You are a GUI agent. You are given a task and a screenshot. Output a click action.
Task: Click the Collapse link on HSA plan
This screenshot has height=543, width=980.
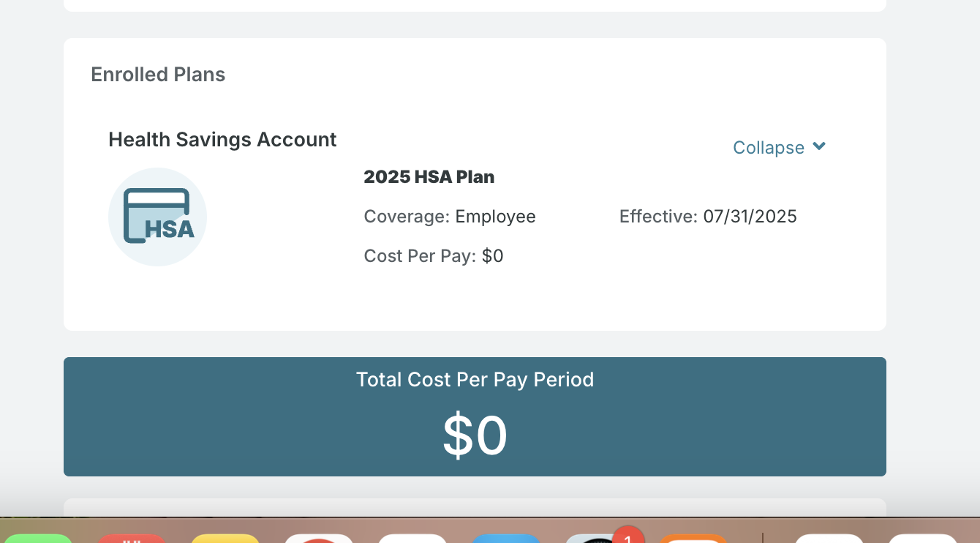tap(769, 148)
